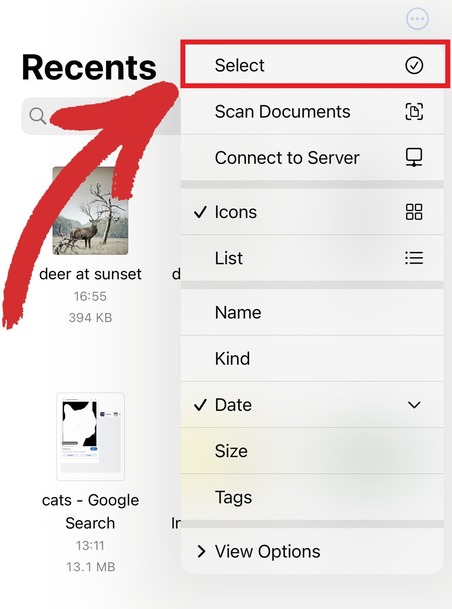Tap the Connect to Server monitor icon
Screen dimensions: 452x609
414,158
